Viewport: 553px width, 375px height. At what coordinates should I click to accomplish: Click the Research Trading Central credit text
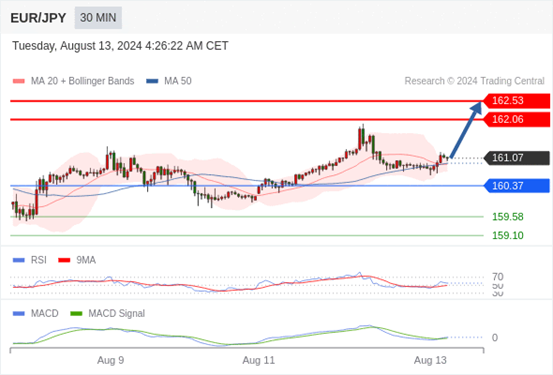tap(474, 81)
